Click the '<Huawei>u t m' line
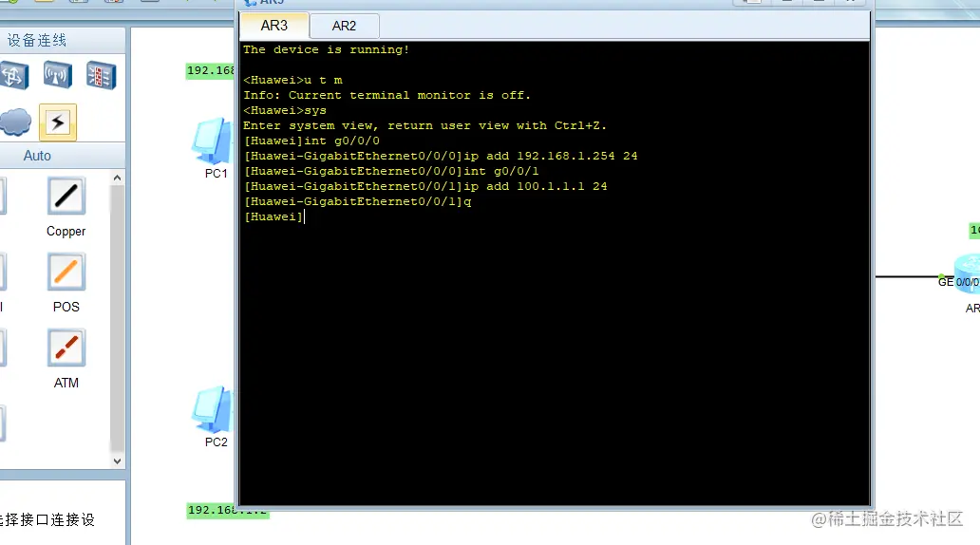 [x=292, y=80]
